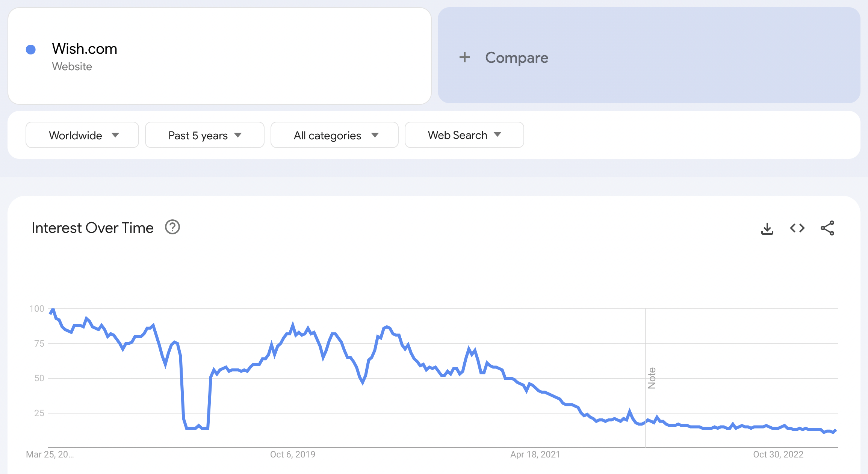Screen dimensions: 868x474
Task: Open the Interest Over Time help tooltip
Action: tap(172, 227)
